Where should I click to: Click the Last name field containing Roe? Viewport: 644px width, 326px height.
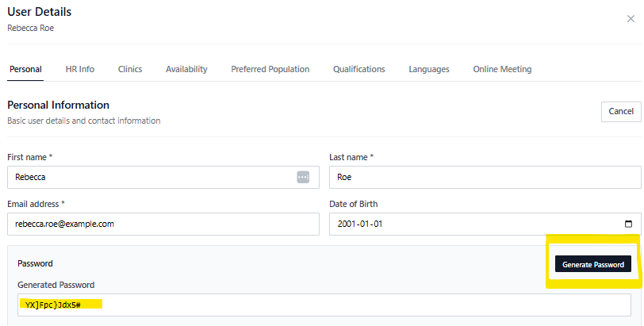coord(485,178)
